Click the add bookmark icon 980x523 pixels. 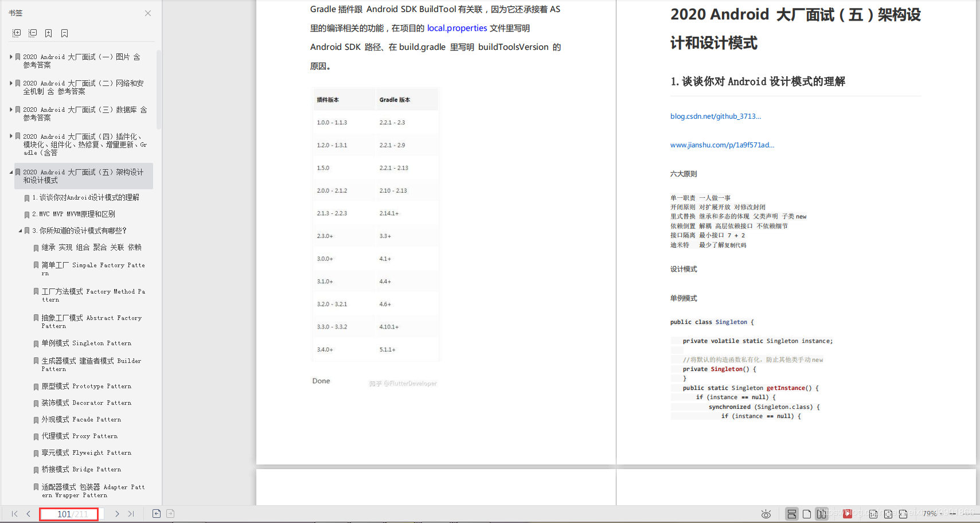49,33
